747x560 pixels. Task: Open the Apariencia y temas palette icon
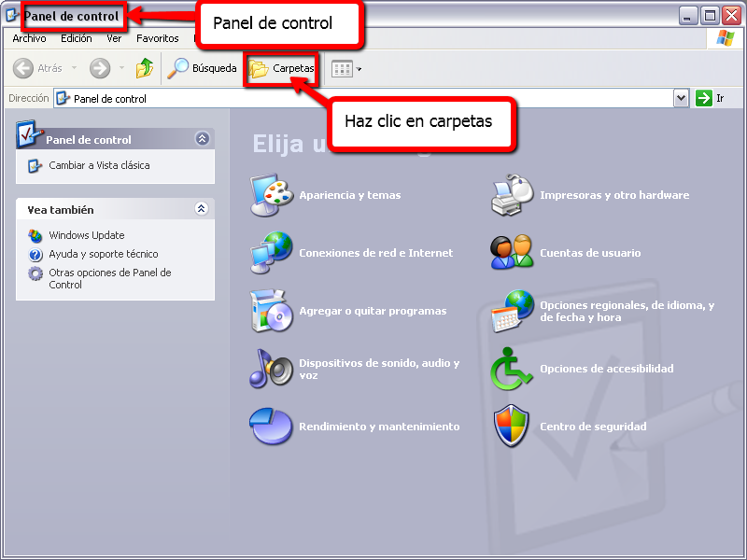(272, 195)
